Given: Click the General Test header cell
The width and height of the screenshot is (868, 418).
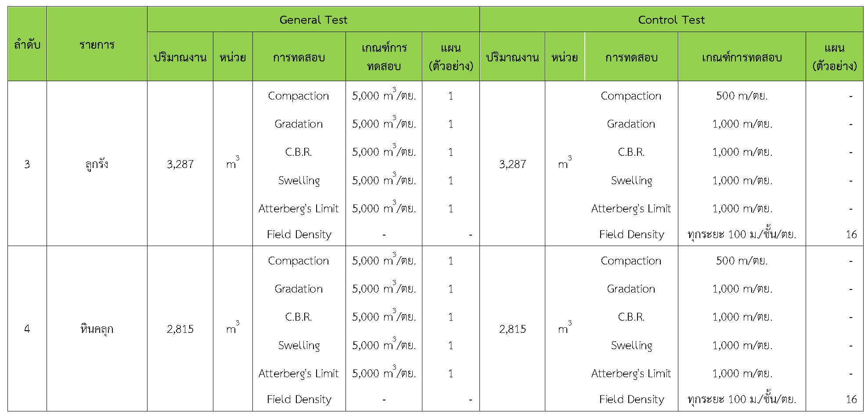Looking at the screenshot, I should click(x=313, y=20).
